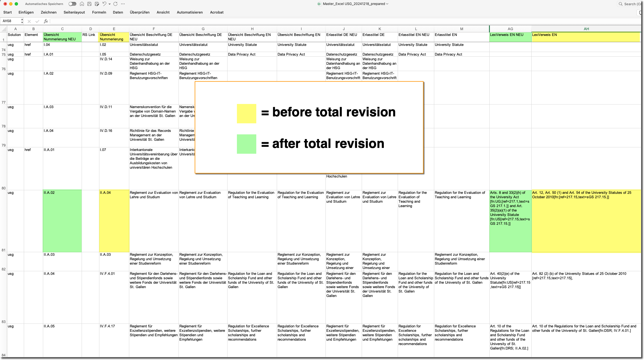Screen dimensions: 644x360
Task: Open the undo history dropdown arrow
Action: [110, 4]
